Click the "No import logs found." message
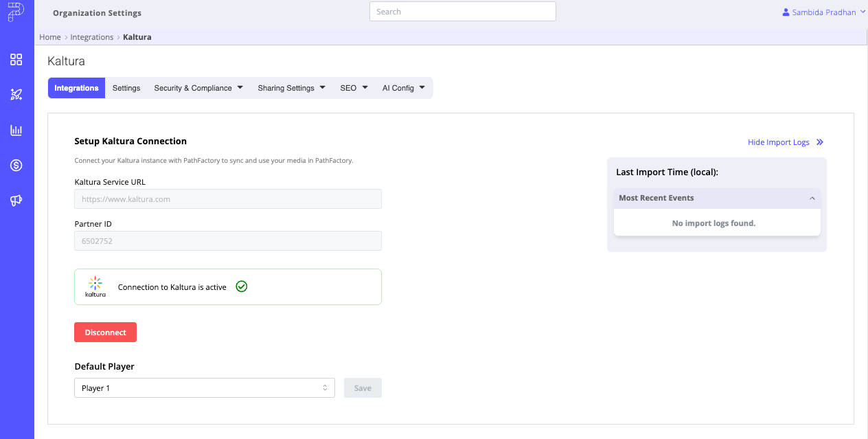The height and width of the screenshot is (439, 868). [713, 223]
